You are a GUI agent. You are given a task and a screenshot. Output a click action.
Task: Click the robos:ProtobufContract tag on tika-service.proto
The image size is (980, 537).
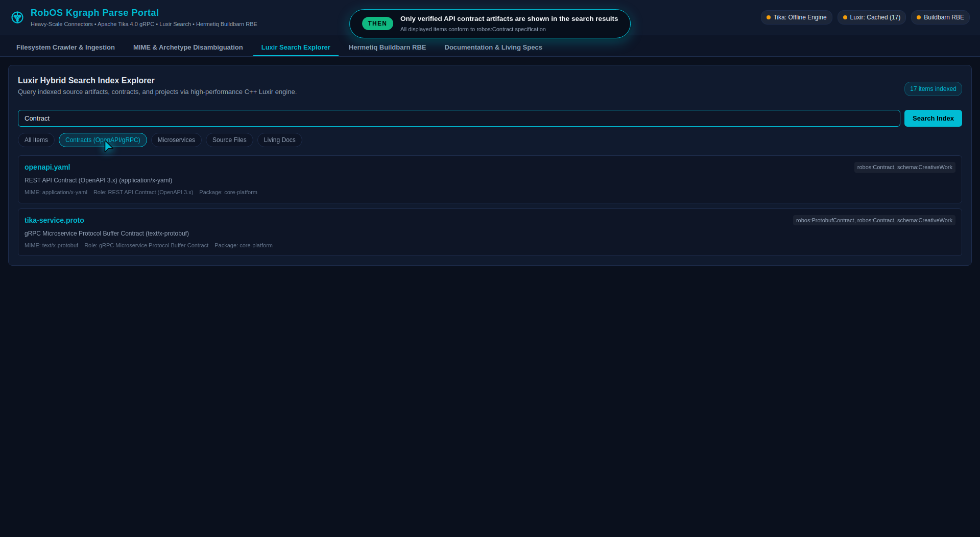pyautogui.click(x=874, y=220)
